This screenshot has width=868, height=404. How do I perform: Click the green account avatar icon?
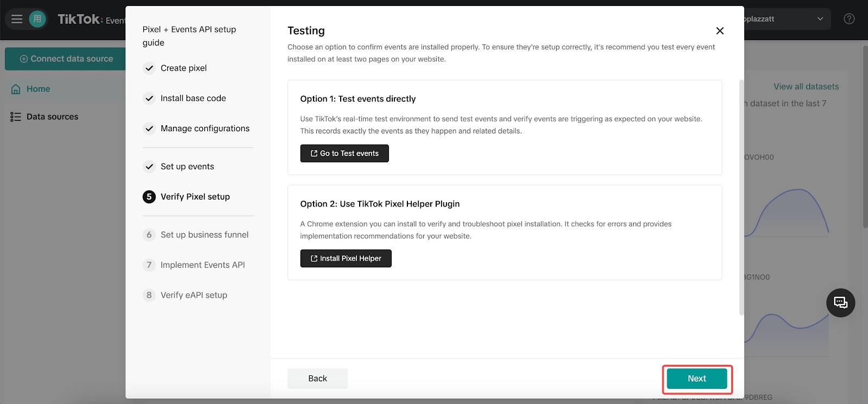[37, 20]
